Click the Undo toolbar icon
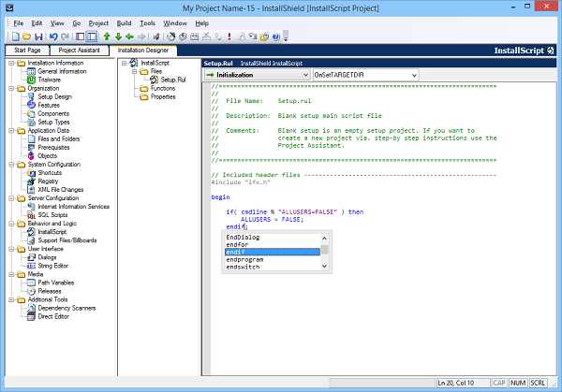Viewport: 562px width, 392px height. [52, 36]
